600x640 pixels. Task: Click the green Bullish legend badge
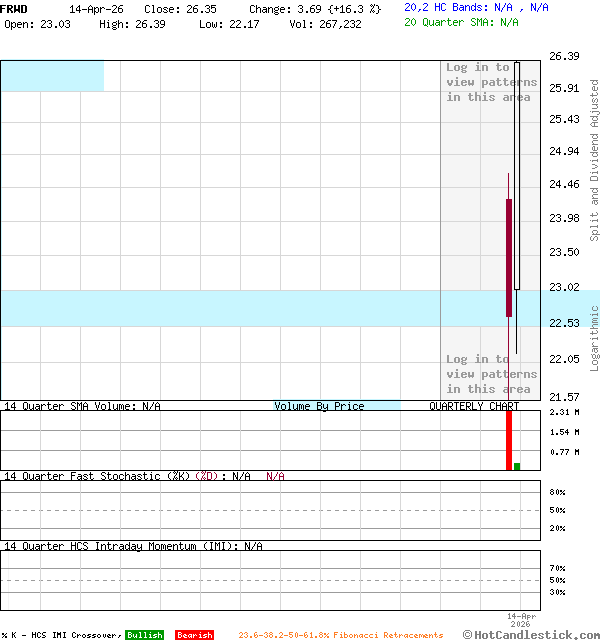click(x=144, y=635)
